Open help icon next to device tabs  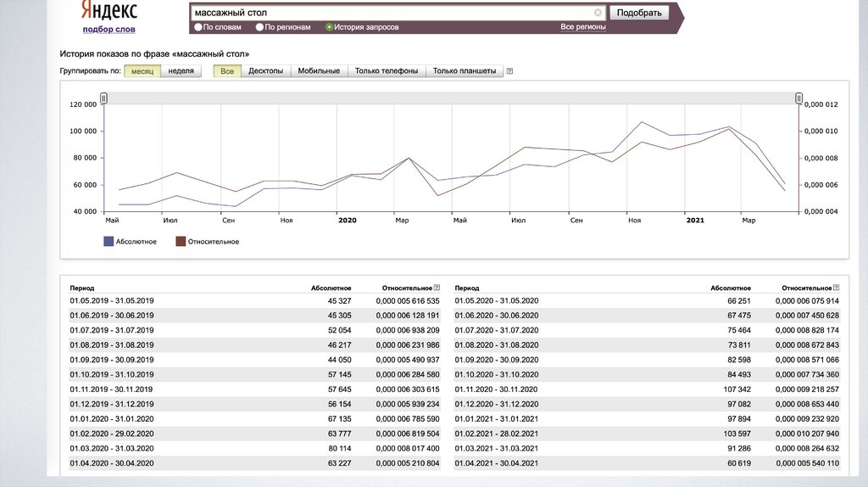[509, 71]
